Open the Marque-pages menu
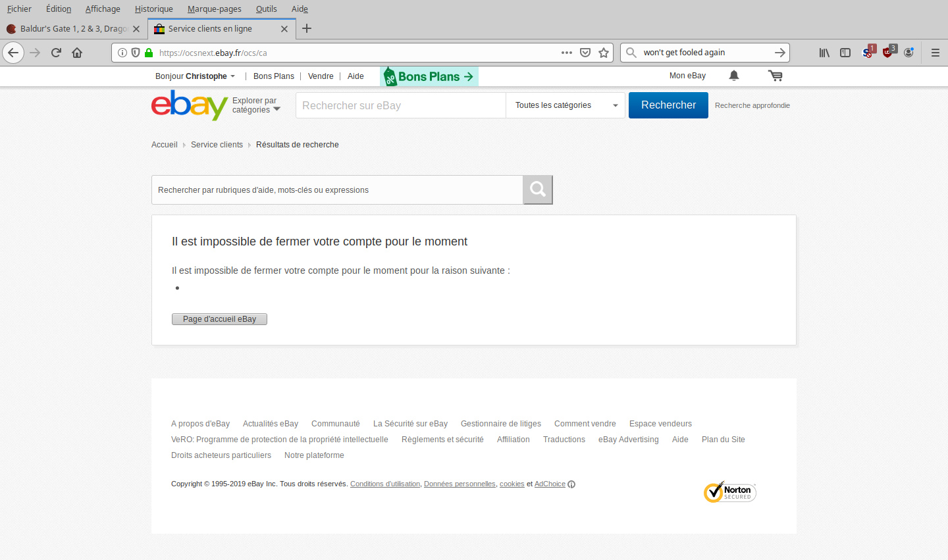 coord(215,9)
